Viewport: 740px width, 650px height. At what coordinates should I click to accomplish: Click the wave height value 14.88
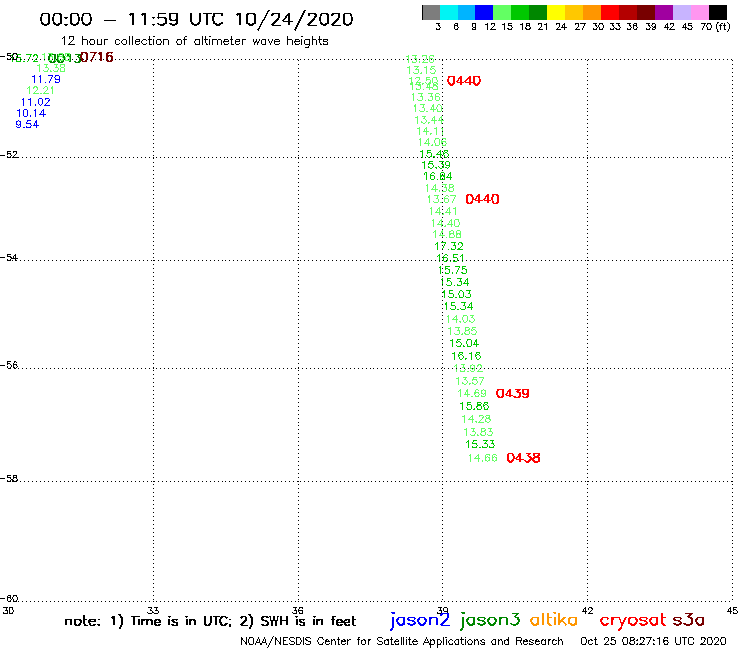(x=447, y=235)
